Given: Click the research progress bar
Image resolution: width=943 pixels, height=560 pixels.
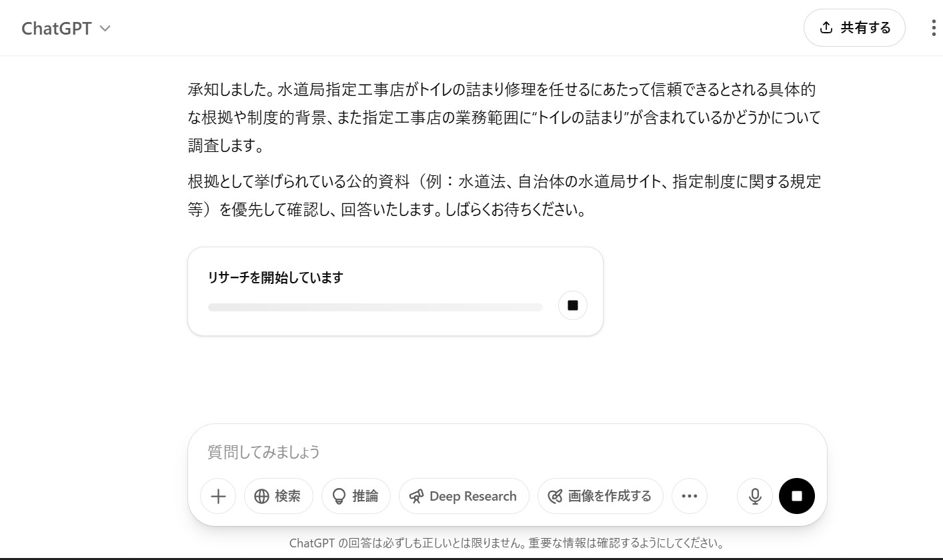Looking at the screenshot, I should [375, 307].
